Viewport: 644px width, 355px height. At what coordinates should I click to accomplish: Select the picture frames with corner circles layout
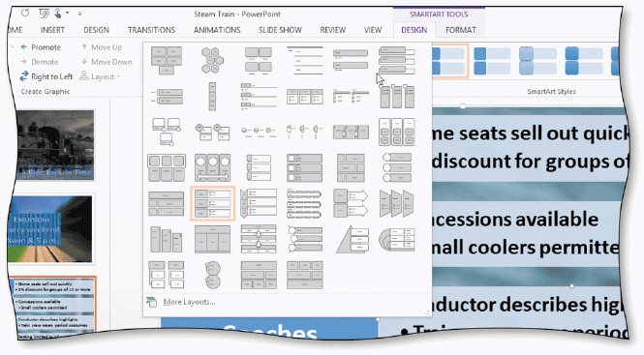(167, 132)
